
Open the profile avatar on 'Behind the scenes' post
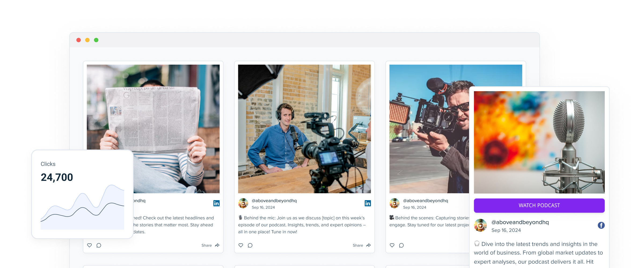click(394, 203)
